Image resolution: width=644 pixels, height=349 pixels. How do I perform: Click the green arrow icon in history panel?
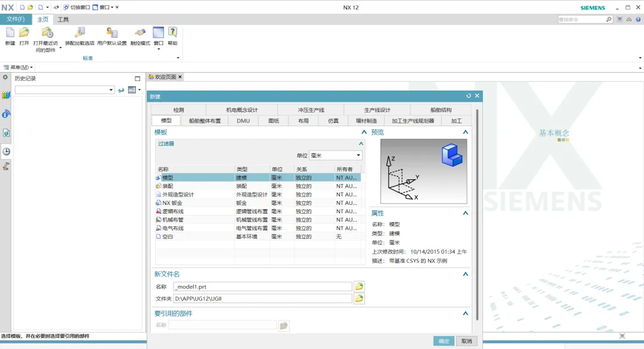tap(120, 90)
